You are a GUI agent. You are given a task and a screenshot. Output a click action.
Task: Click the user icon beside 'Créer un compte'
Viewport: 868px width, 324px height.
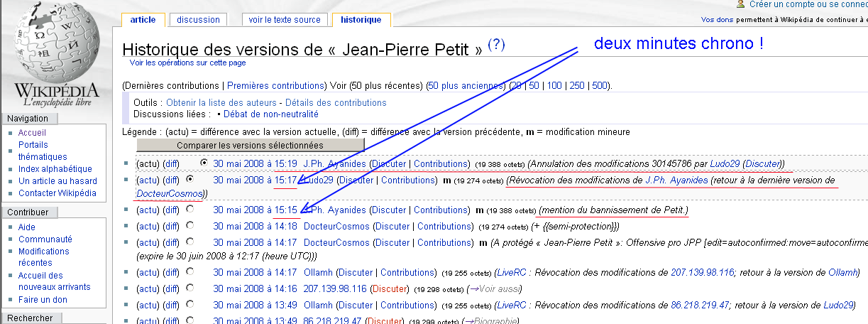pyautogui.click(x=740, y=4)
